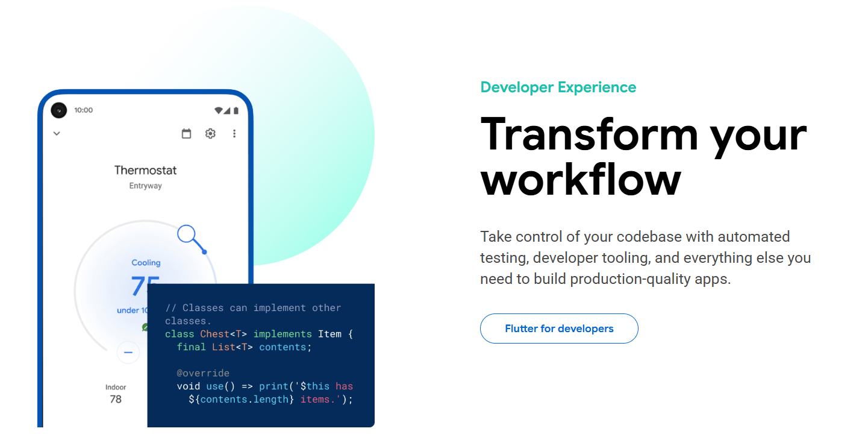The height and width of the screenshot is (437, 868).
Task: Open the settings gear in the Thermostat app
Action: tap(210, 133)
